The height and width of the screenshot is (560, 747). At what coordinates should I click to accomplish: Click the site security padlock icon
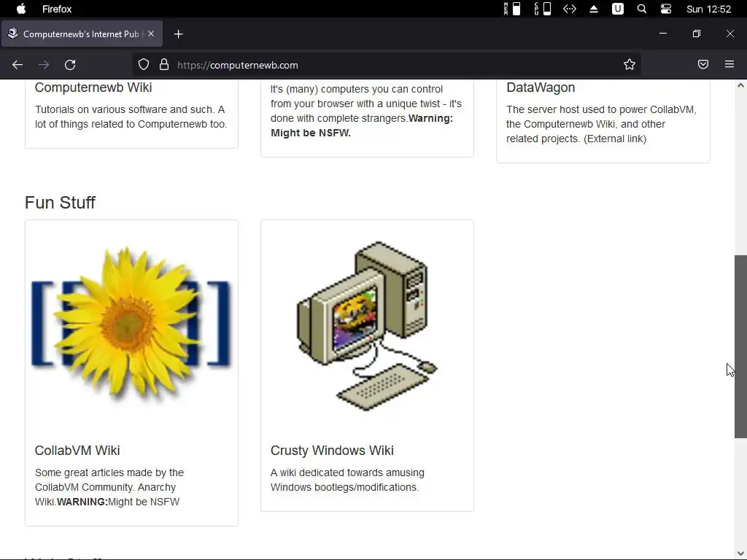(164, 65)
